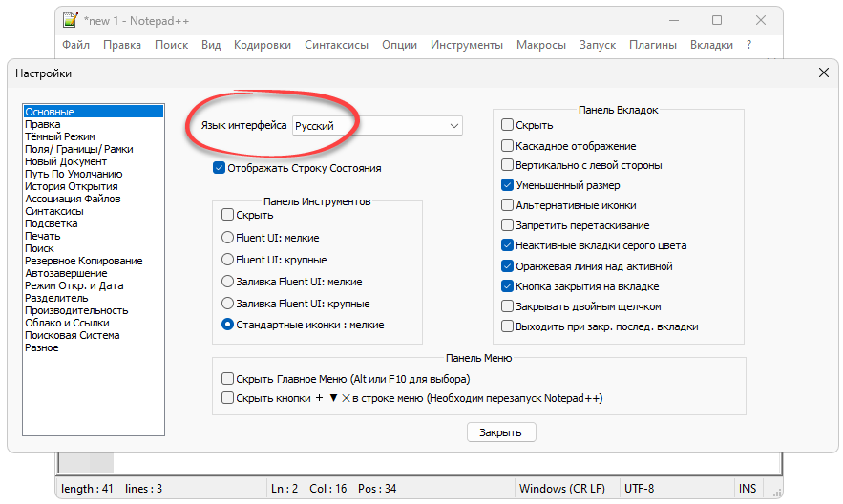Close the Настройки dialog with the X
843x504 pixels.
(824, 73)
